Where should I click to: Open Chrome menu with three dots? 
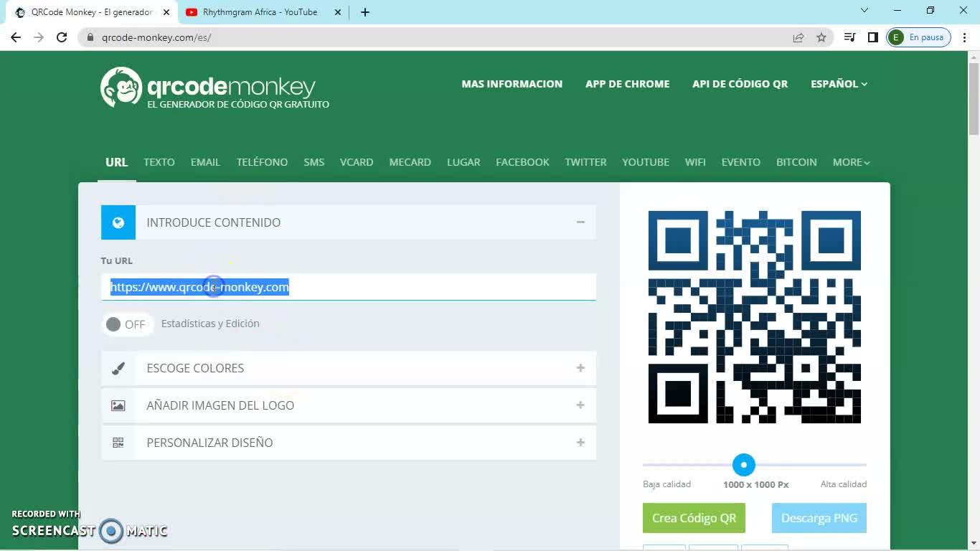(x=965, y=37)
